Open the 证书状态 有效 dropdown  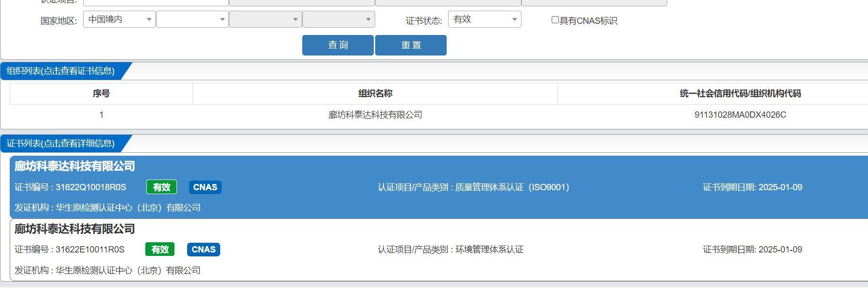pos(485,19)
